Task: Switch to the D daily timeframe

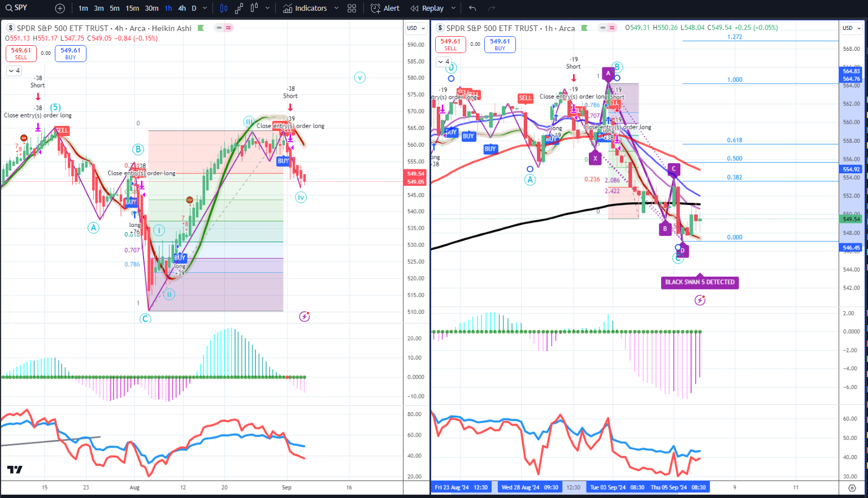Action: [x=194, y=8]
